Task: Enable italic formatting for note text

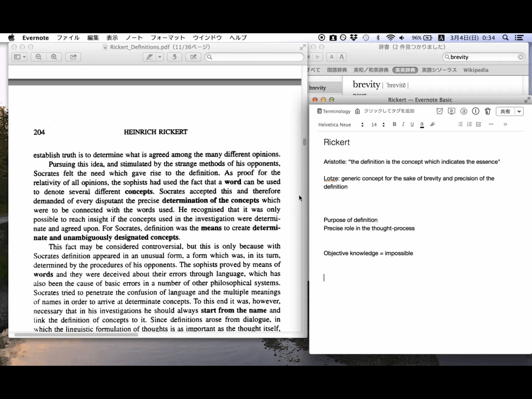Action: (403, 124)
